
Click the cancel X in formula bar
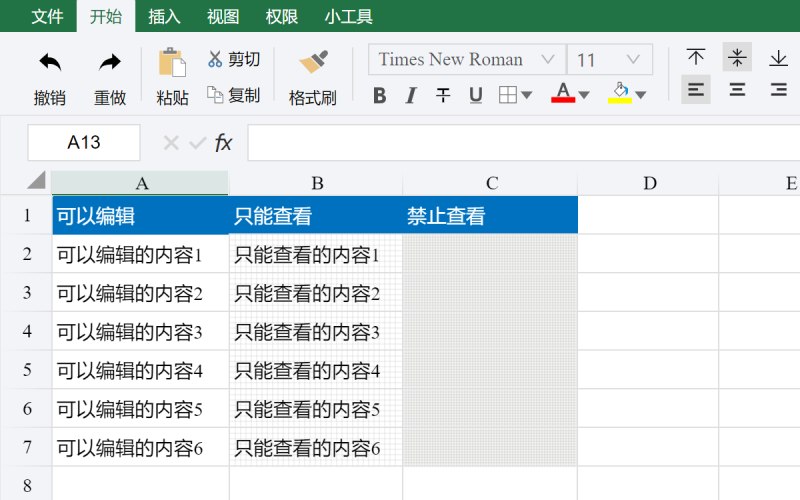pyautogui.click(x=171, y=143)
